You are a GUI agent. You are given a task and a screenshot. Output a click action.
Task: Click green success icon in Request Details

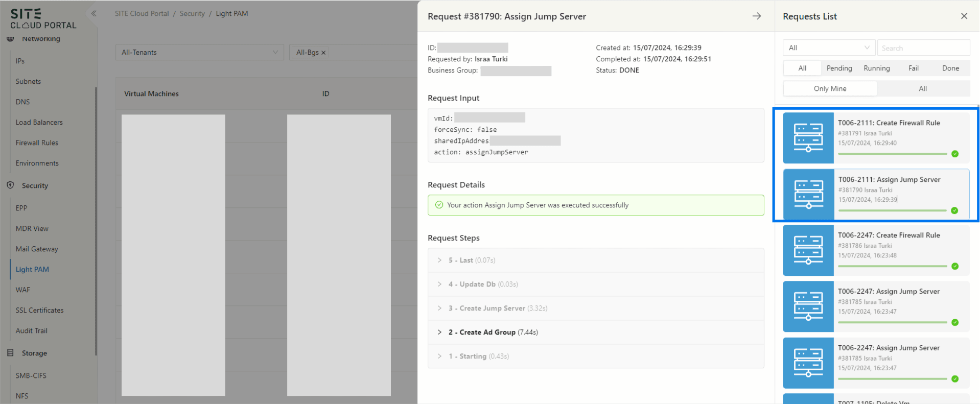(439, 205)
